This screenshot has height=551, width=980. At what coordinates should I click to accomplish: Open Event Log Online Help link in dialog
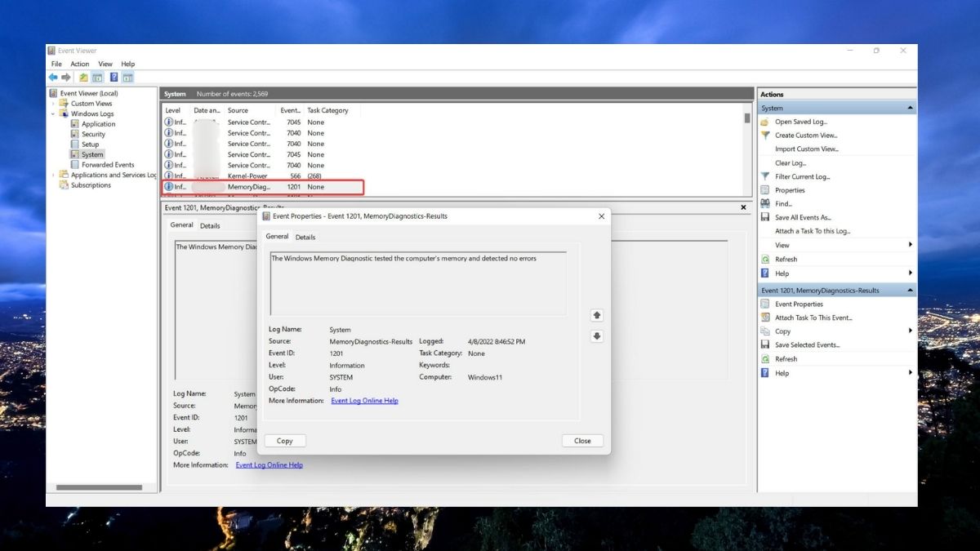[364, 401]
